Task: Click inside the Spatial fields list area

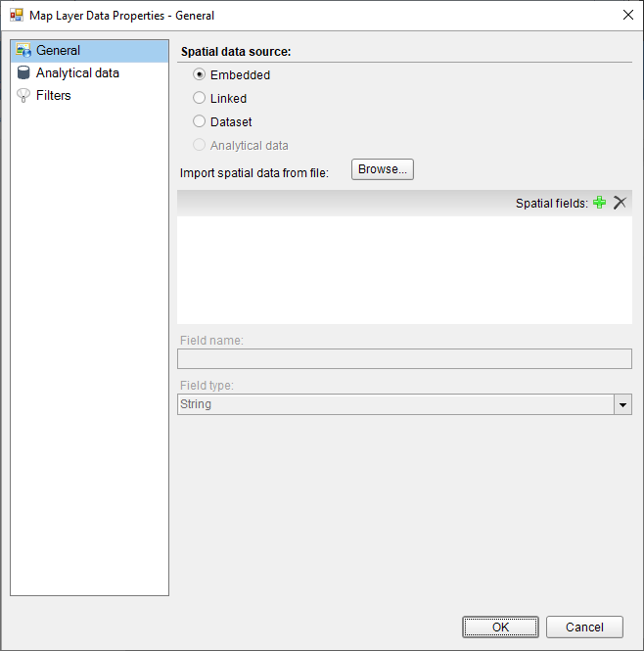Action: [404, 270]
